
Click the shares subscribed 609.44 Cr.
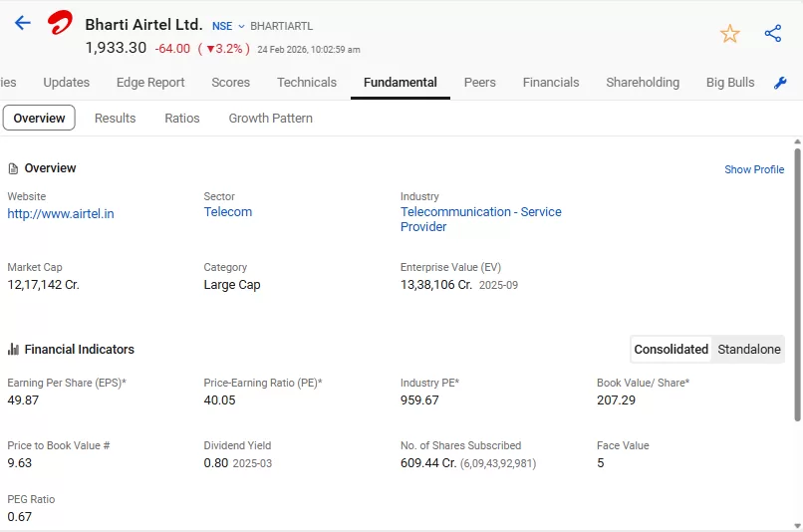pos(428,463)
